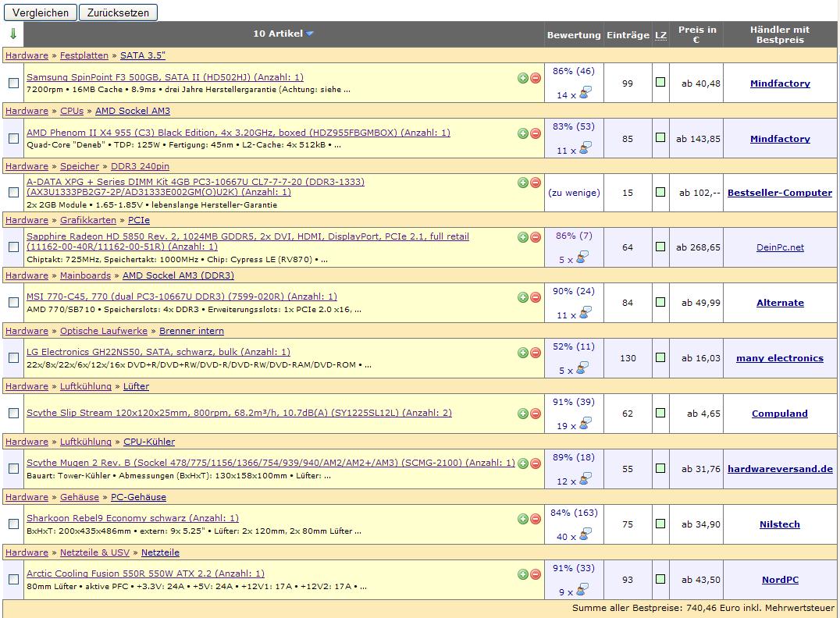Add another Sharkoon Rebel9 Economy case

click(x=523, y=519)
